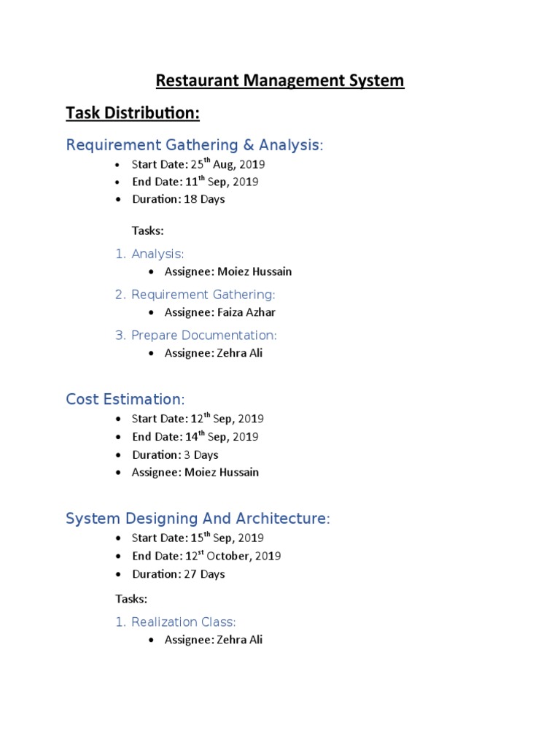Select the '1. Realization Class:' item
This screenshot has height=747, width=560.
[176, 622]
